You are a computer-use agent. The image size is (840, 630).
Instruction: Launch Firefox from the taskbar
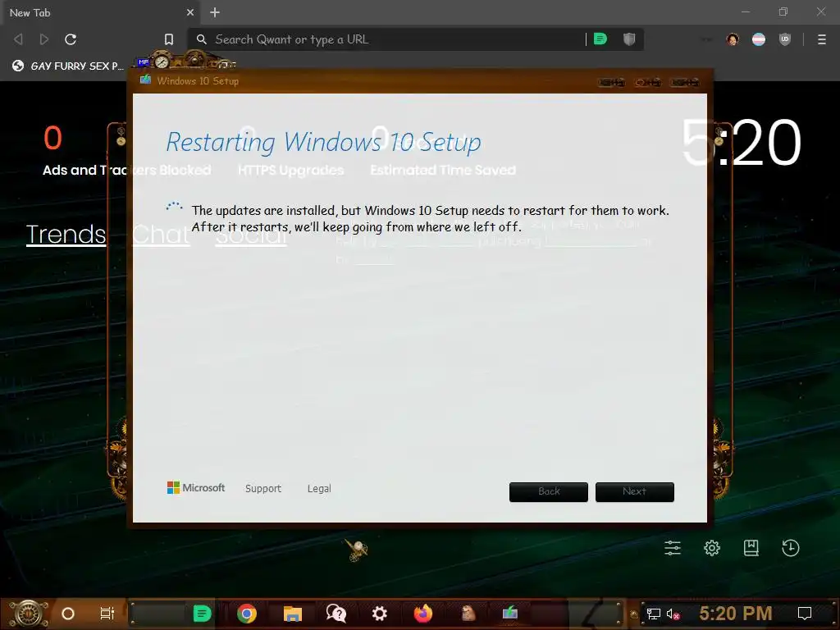pos(423,614)
